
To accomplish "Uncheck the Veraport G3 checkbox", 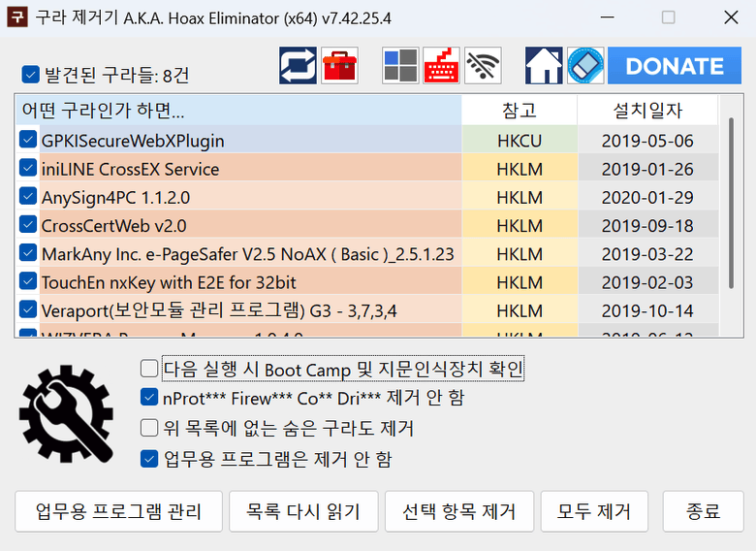I will [28, 309].
